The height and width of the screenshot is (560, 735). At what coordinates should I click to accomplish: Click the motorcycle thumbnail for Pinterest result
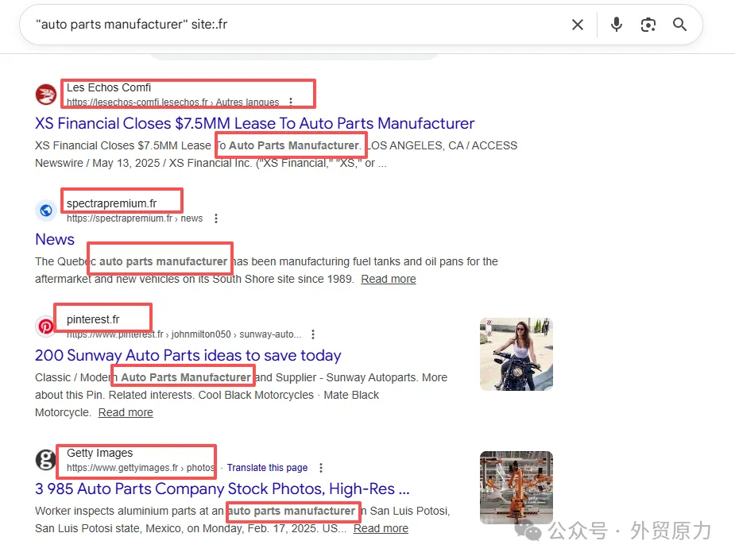[x=516, y=354]
